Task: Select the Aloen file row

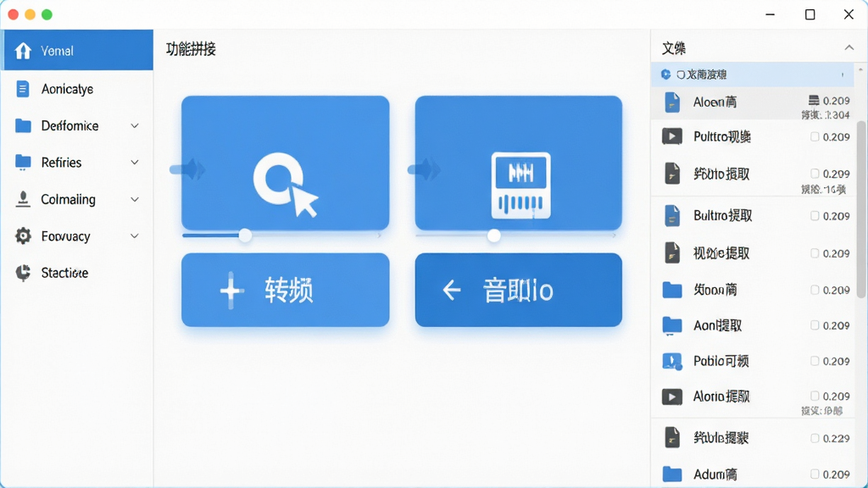Action: [x=753, y=103]
